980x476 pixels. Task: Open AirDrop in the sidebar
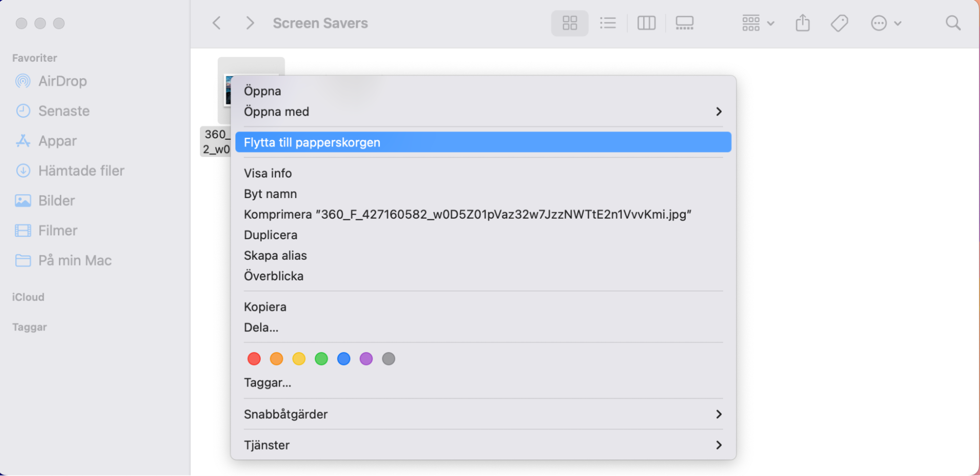pos(51,81)
